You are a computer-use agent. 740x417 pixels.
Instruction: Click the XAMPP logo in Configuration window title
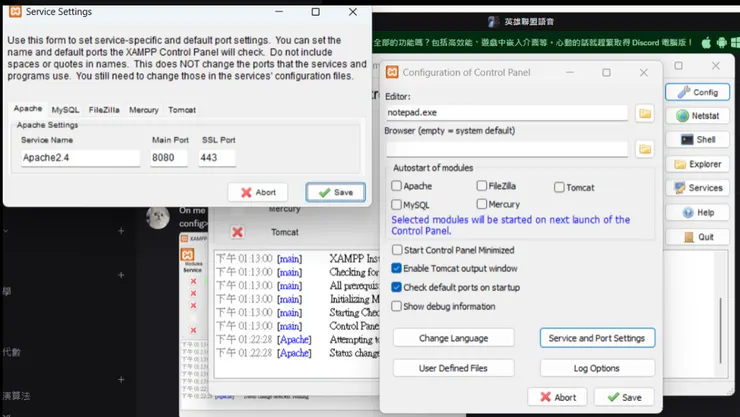[x=392, y=72]
